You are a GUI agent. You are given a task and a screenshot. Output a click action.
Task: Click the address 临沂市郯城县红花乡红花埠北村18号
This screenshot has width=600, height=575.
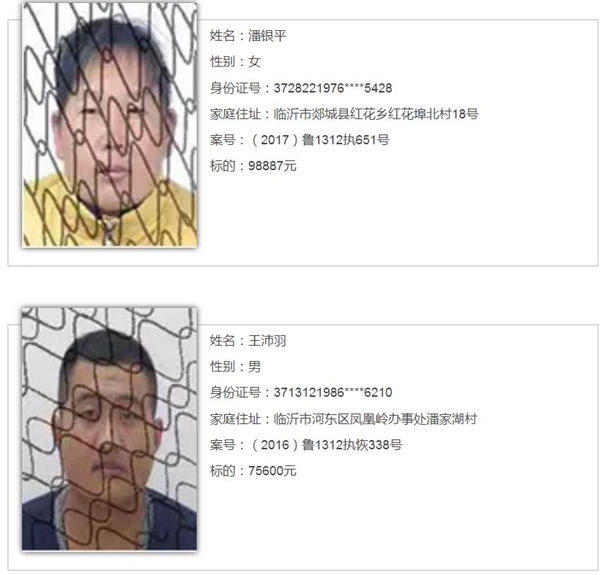(376, 114)
